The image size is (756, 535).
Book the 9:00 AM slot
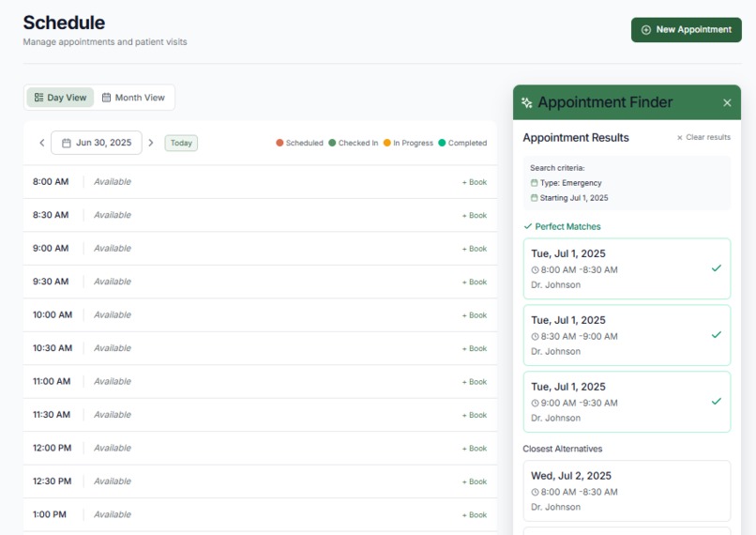(475, 249)
